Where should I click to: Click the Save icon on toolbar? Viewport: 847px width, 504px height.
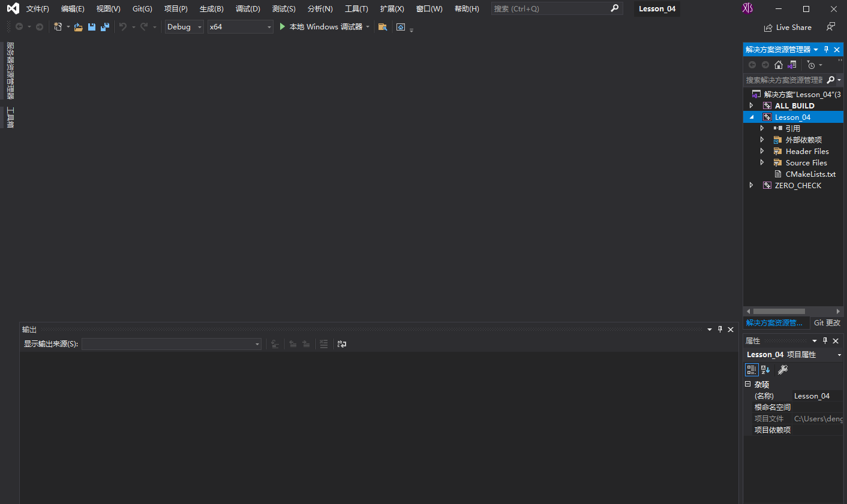click(x=91, y=26)
